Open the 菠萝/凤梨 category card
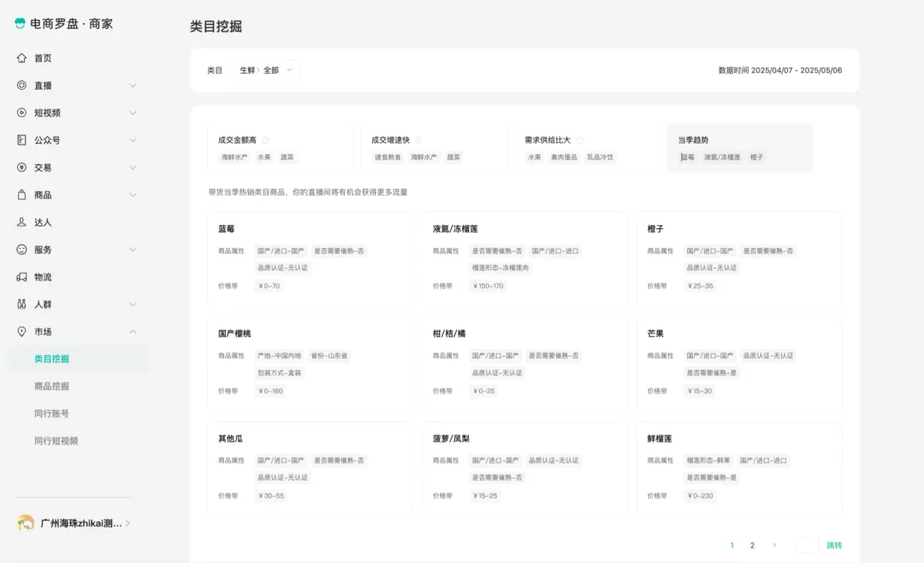Image resolution: width=924 pixels, height=563 pixels. point(524,468)
